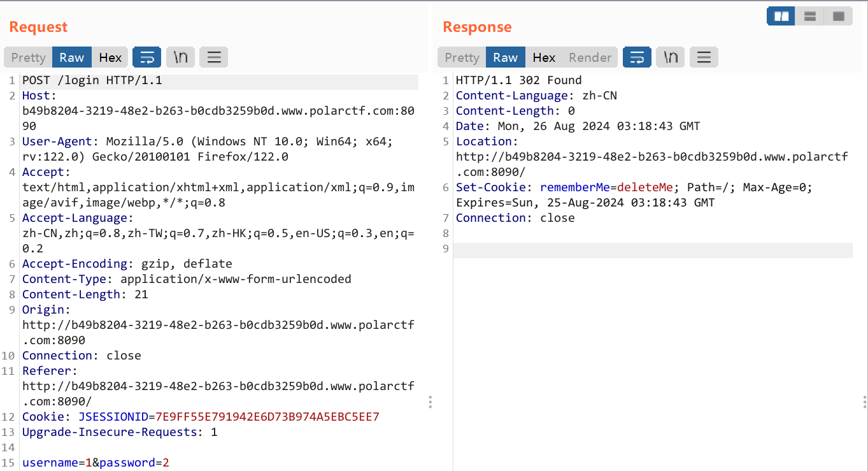Show non-printable characters in Response panel

(x=671, y=57)
